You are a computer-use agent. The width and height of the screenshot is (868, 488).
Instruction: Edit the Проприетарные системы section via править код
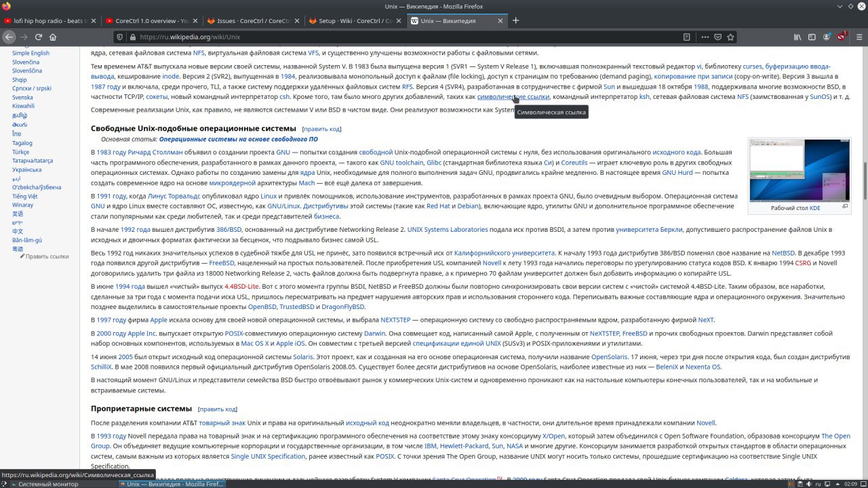[217, 409]
